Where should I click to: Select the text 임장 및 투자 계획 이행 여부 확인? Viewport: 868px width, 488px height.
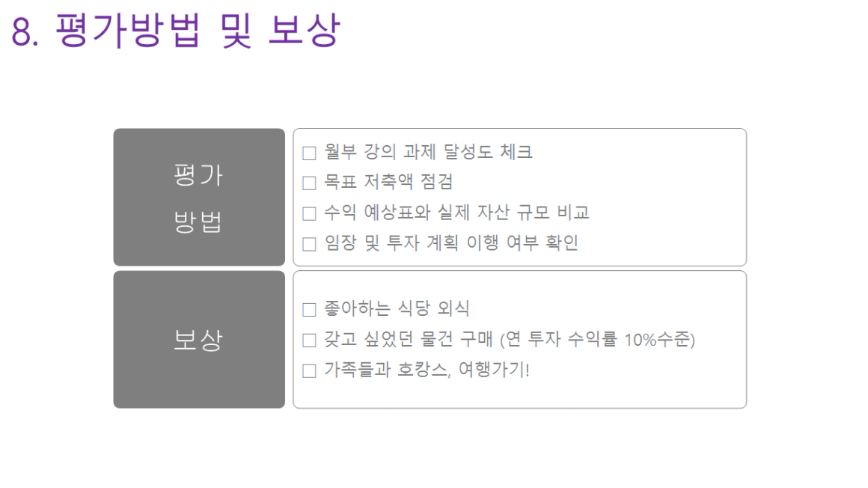(x=452, y=243)
